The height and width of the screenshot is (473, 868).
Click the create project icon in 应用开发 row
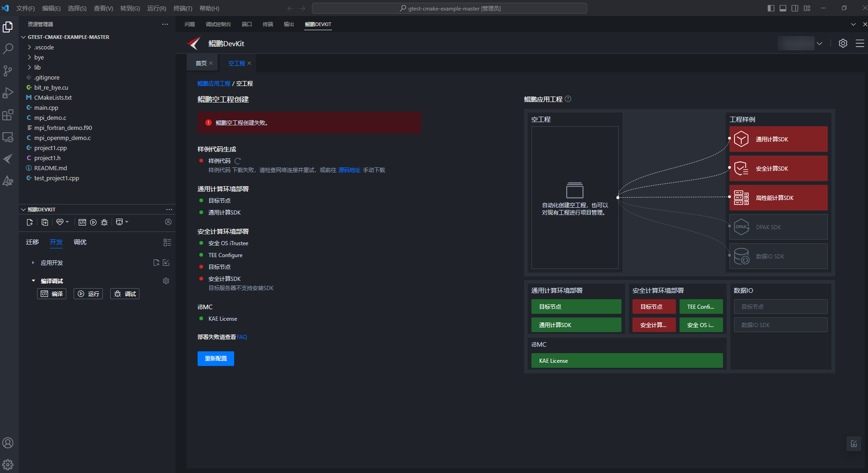156,263
